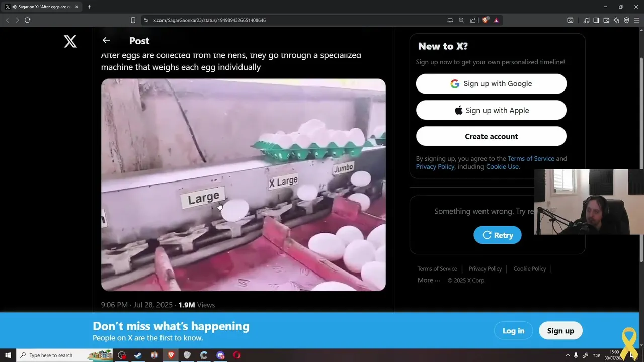Screen dimensions: 644x362
Task: Reload the page with the refresh icon
Action: (27, 20)
